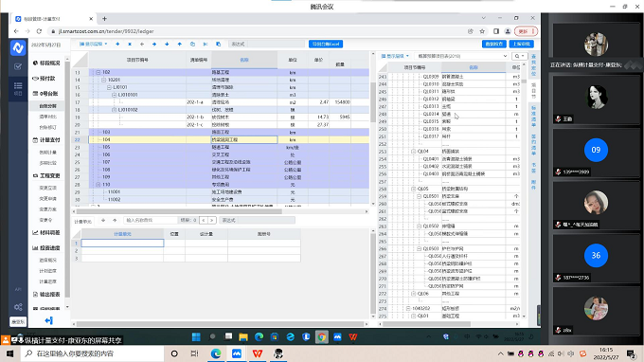This screenshot has width=644, height=362.
Task: Open the checklist icon in dark sidebar
Action: pos(18,66)
